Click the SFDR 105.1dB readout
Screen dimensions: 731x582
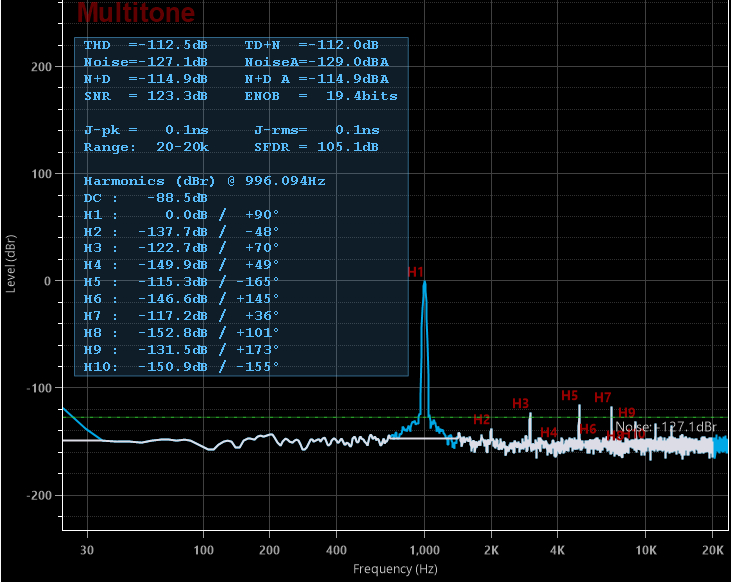[316, 147]
